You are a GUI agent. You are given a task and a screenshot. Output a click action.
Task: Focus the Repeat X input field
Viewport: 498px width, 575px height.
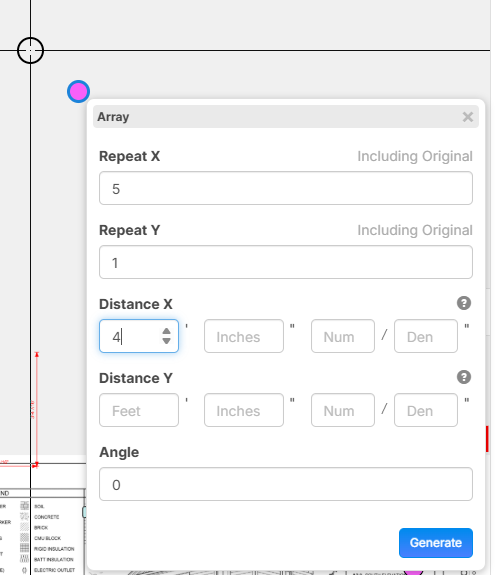pos(286,188)
